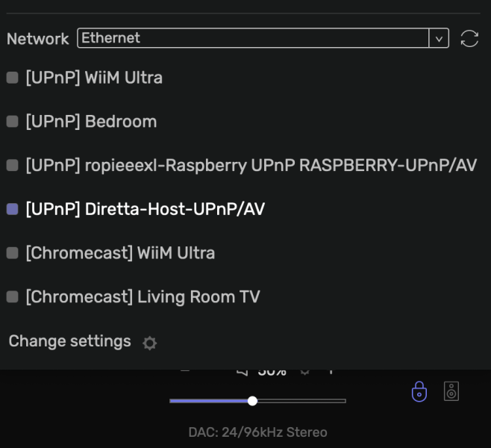The width and height of the screenshot is (491, 448).
Task: Click the Ethernet network combo box
Action: [254, 38]
